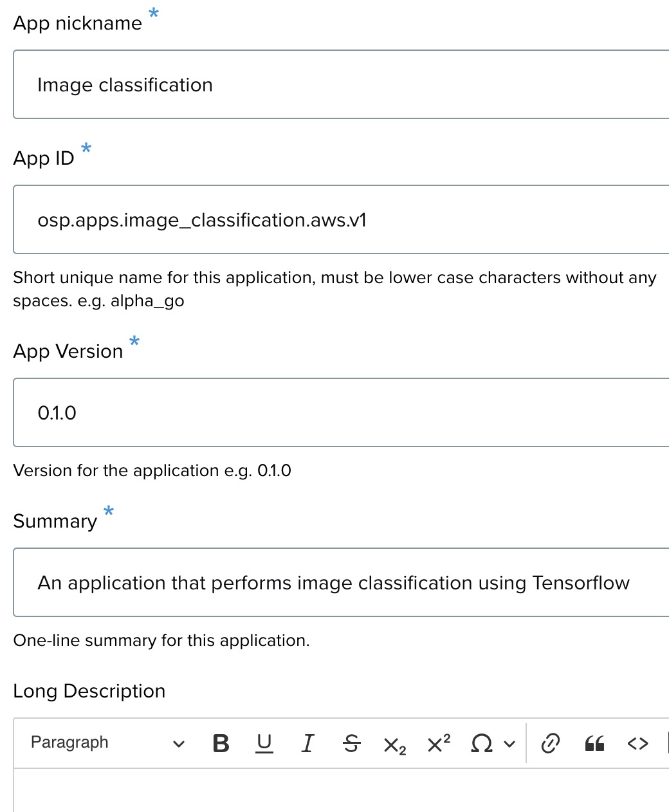669x812 pixels.
Task: Apply underline formatting
Action: 264,744
